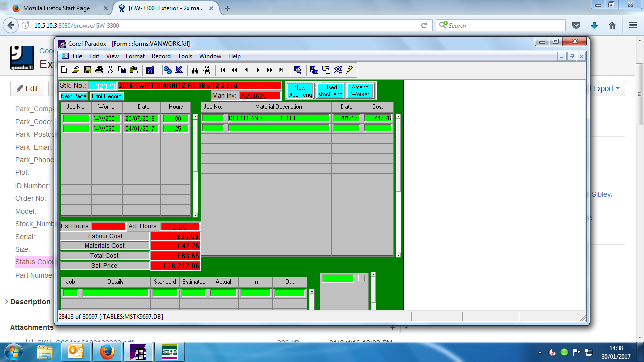Print with the printer toolbar icon

(99, 70)
